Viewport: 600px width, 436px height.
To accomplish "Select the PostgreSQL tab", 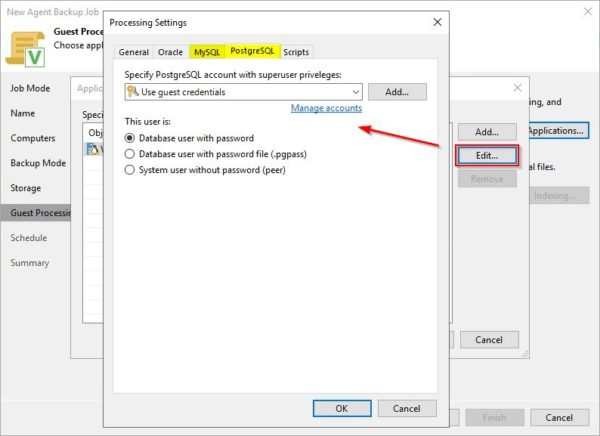I will click(x=253, y=51).
